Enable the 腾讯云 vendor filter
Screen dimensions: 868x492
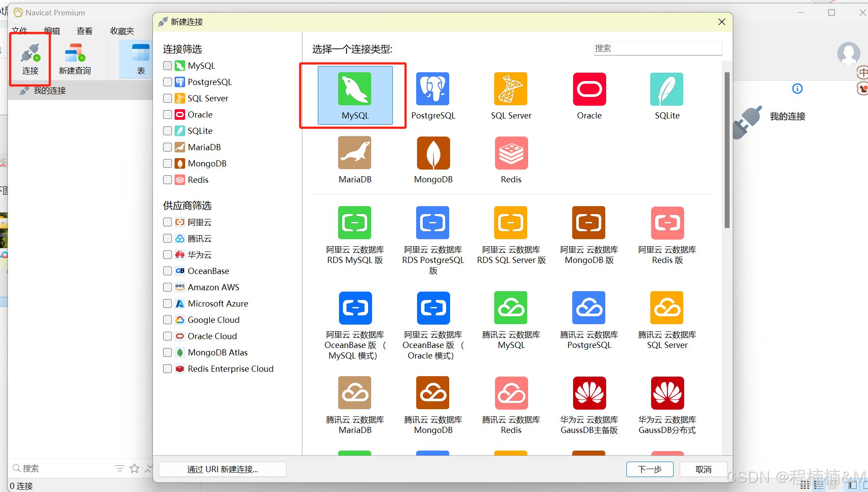(x=168, y=238)
